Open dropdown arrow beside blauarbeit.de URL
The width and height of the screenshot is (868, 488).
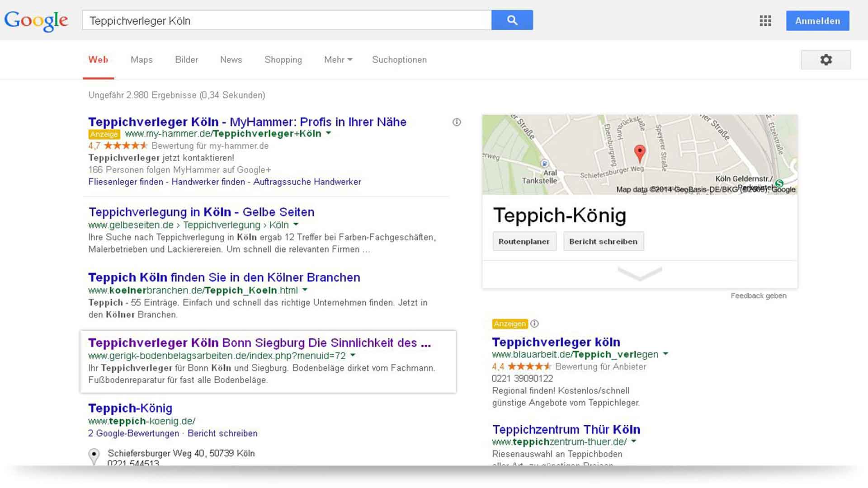[x=665, y=354]
